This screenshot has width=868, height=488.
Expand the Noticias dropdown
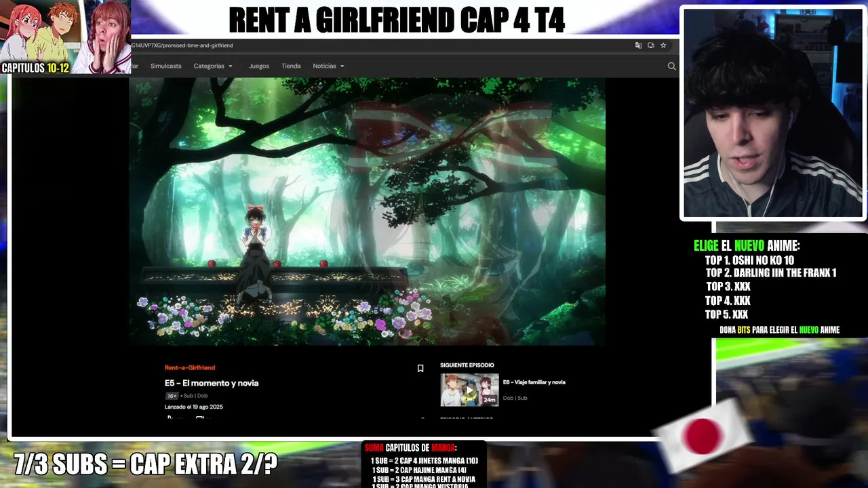coord(328,66)
